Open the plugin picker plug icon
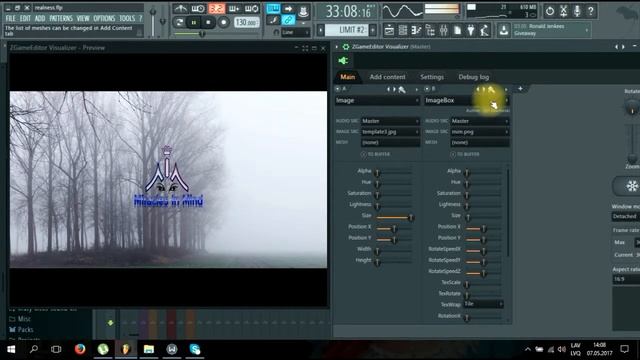The height and width of the screenshot is (360, 640). pyautogui.click(x=471, y=30)
